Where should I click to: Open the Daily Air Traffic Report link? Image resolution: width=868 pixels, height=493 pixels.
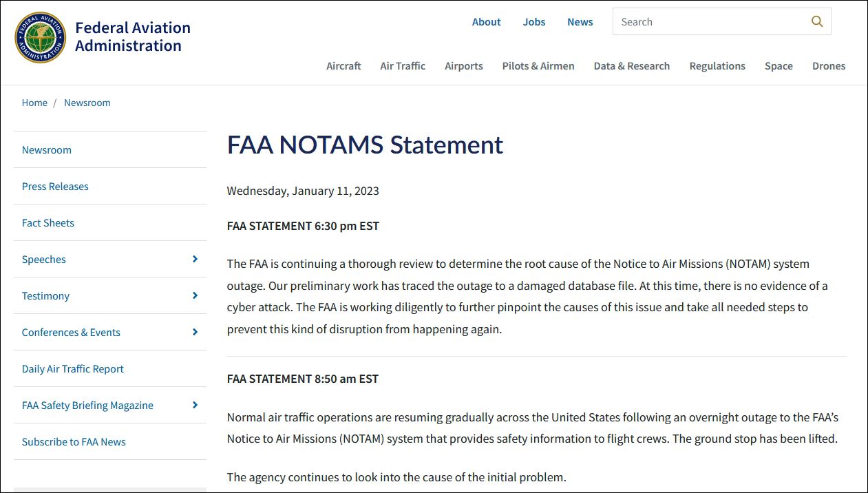(x=73, y=368)
